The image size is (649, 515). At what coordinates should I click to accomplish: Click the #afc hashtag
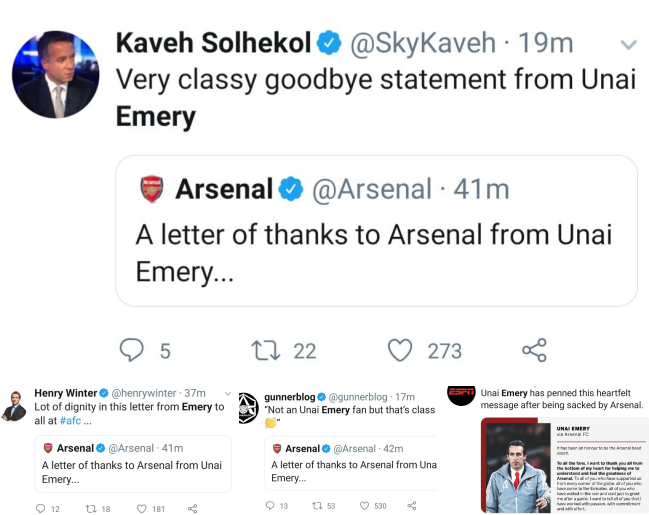(x=73, y=421)
